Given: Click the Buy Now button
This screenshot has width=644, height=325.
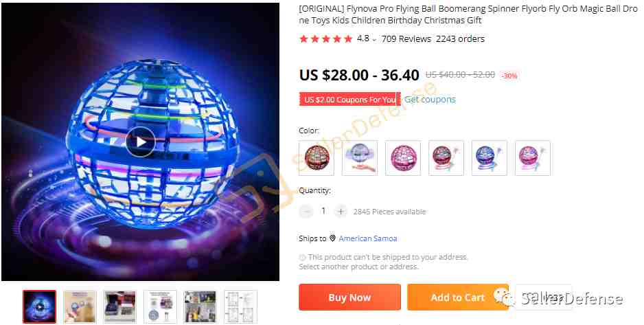Looking at the screenshot, I should click(349, 297).
